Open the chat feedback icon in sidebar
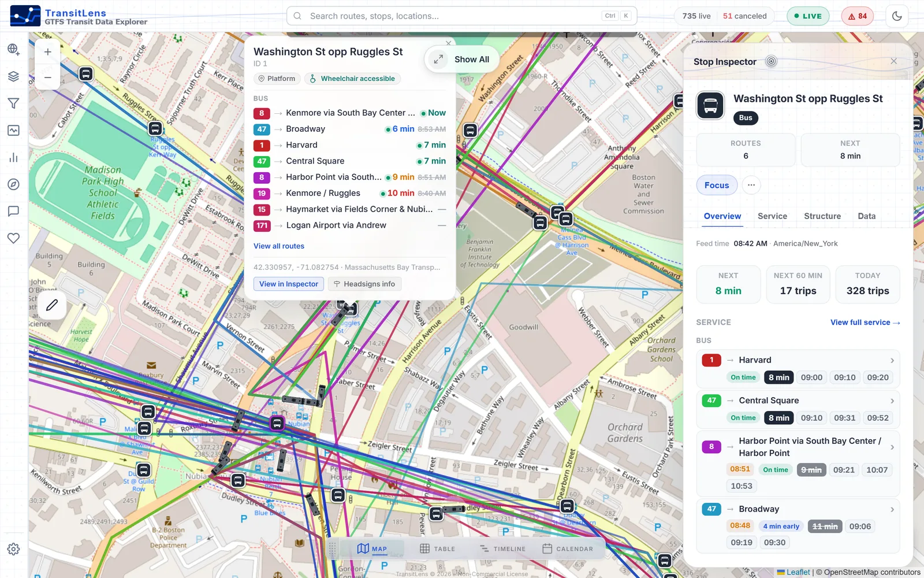The image size is (924, 578). point(13,212)
